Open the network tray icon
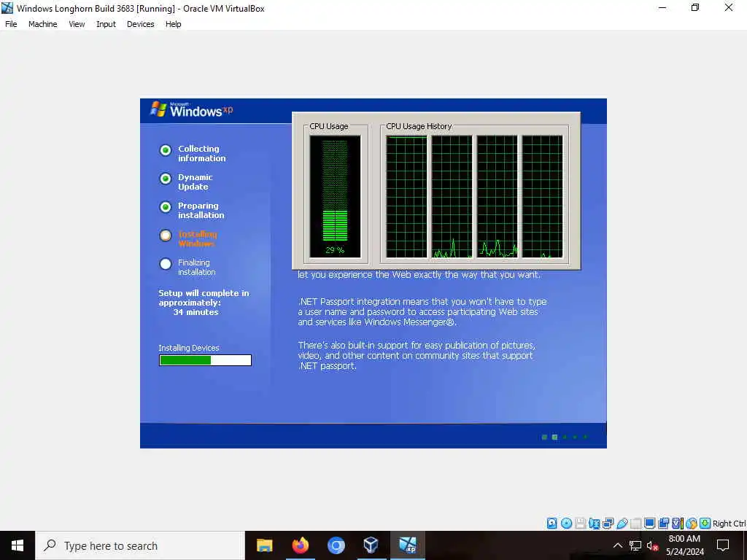Screen dimensions: 747x560 click(635, 545)
